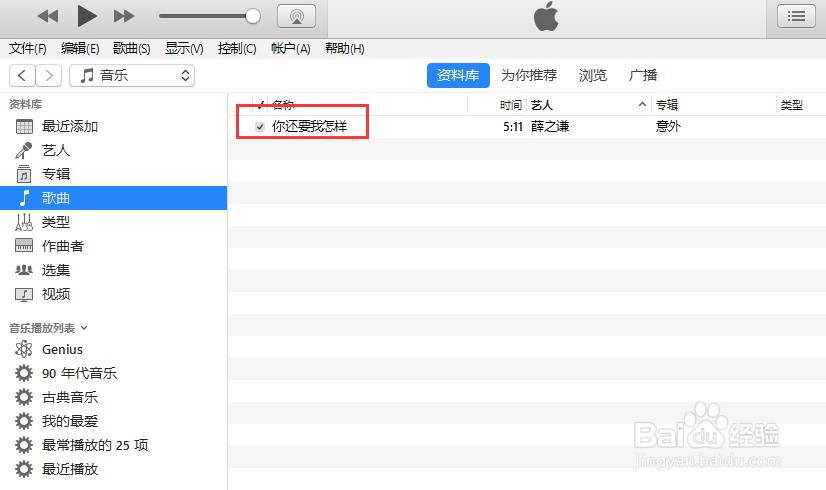Open the list view button at top right

pos(796,16)
